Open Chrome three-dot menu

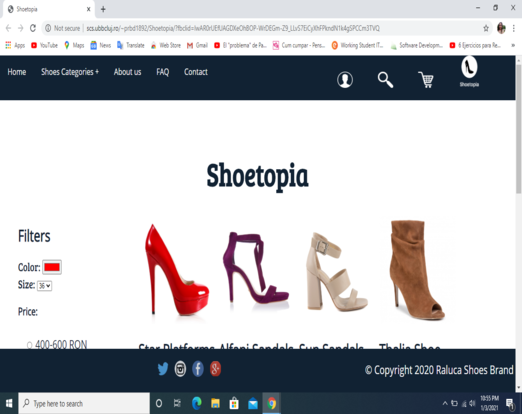tap(514, 28)
